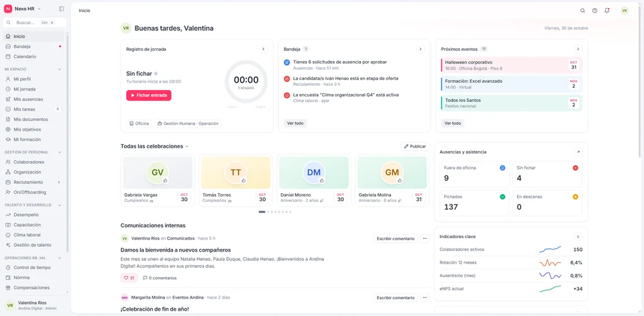Click the eNPS actual +34 indicator row
The image size is (644, 316).
coord(511,289)
